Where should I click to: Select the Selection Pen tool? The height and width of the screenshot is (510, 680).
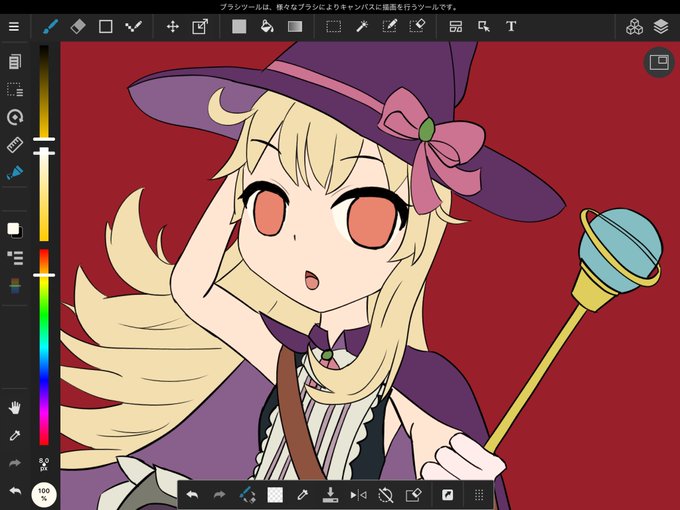point(389,26)
